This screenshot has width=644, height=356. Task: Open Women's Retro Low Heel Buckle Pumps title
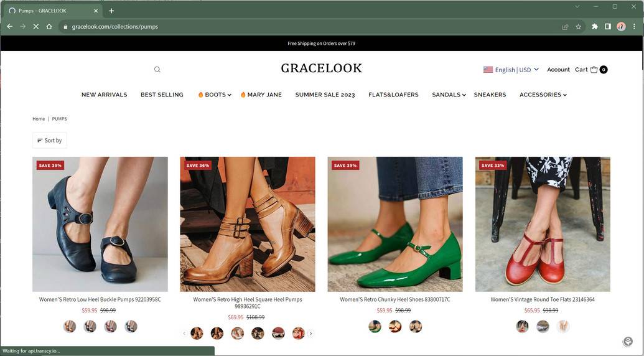click(100, 299)
